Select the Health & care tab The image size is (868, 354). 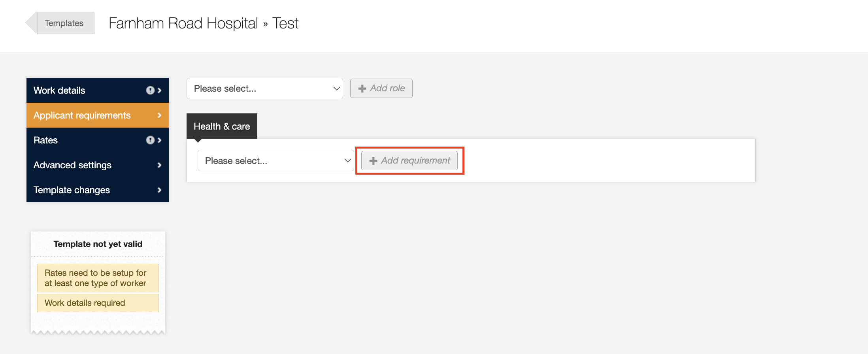pos(222,126)
